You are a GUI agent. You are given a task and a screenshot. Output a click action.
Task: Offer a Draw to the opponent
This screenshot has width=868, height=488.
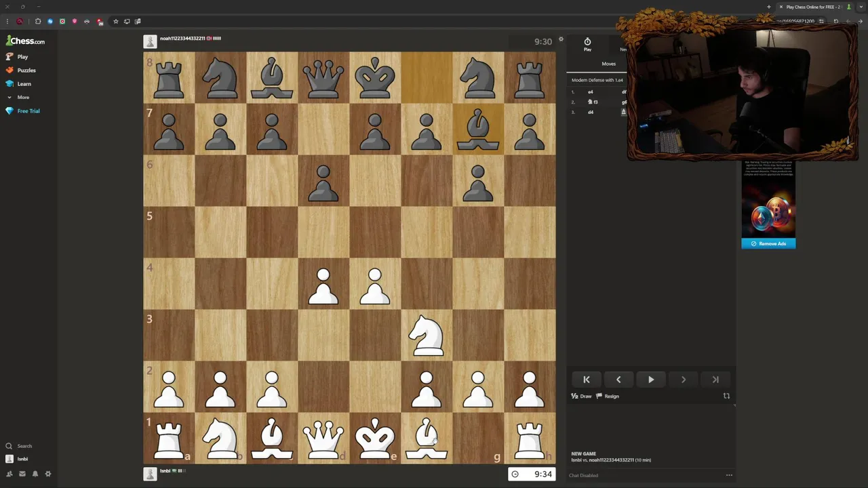pyautogui.click(x=581, y=396)
